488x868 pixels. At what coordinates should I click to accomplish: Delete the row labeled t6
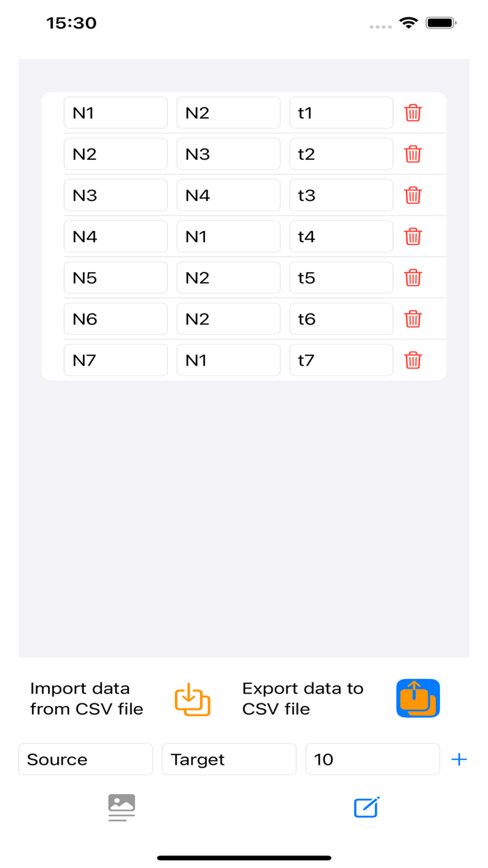coord(413,319)
